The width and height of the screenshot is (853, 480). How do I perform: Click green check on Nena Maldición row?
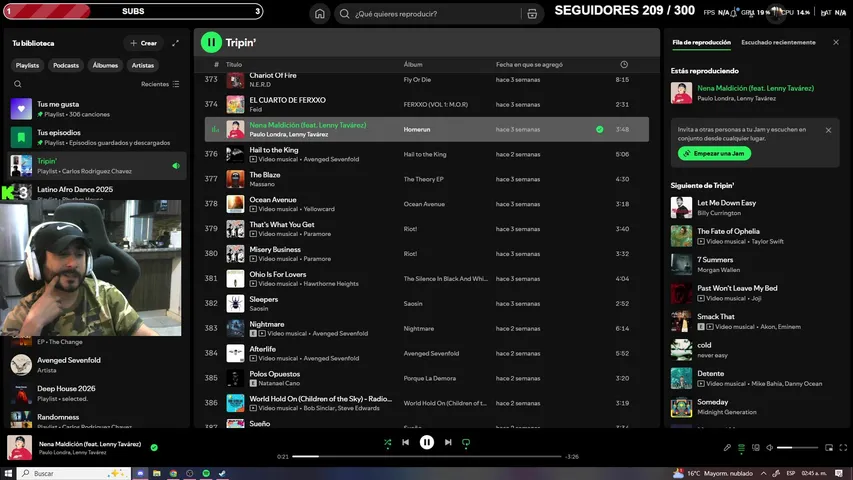point(599,130)
